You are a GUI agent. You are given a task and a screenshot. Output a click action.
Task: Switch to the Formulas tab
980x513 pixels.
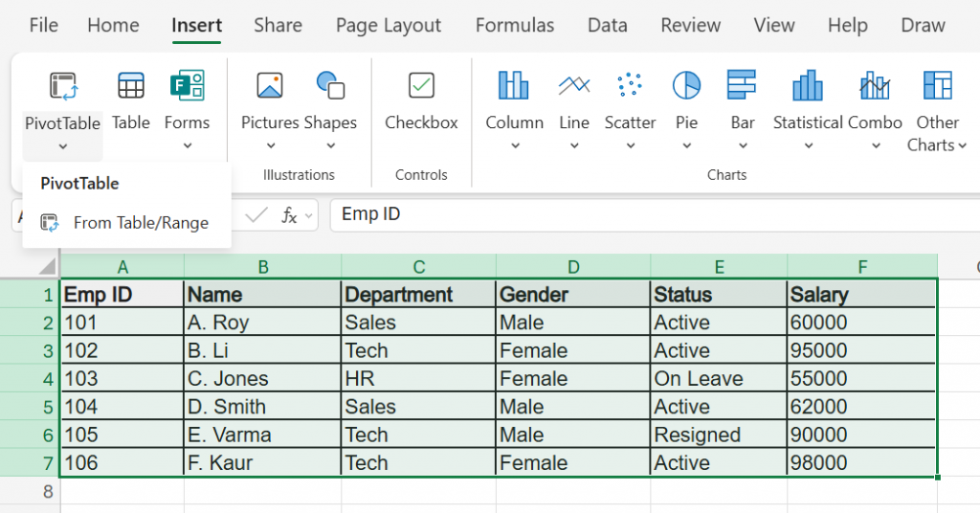pyautogui.click(x=515, y=26)
